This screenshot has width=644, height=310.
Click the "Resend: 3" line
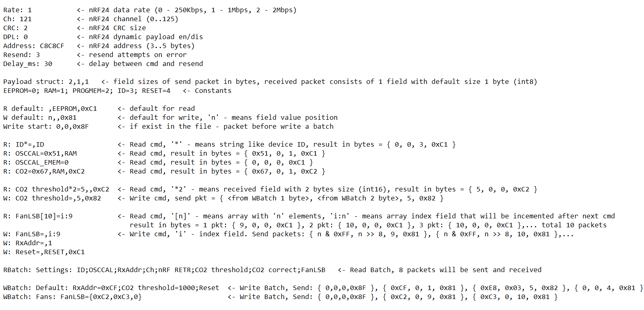pyautogui.click(x=22, y=55)
